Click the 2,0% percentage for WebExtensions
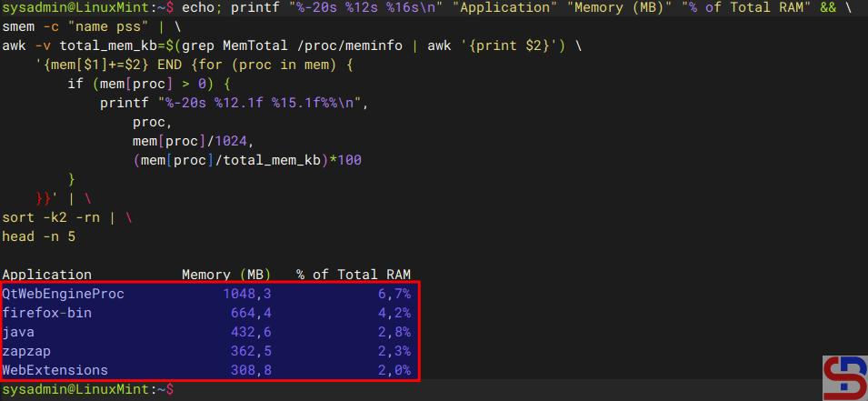Image resolution: width=868 pixels, height=401 pixels. [394, 370]
